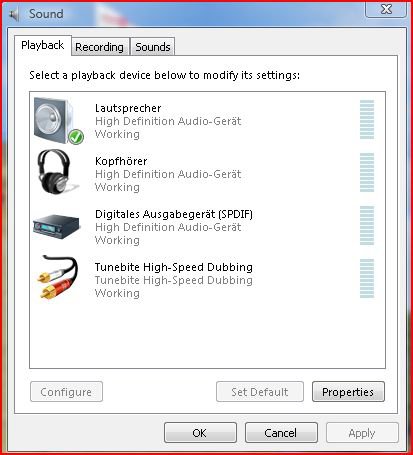
Task: Open the Sounds tab
Action: pos(153,47)
